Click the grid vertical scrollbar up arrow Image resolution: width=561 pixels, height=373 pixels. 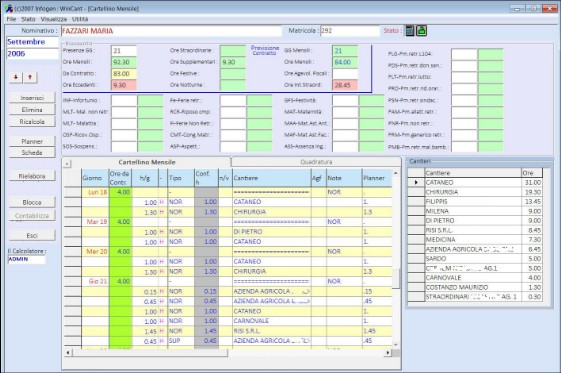[x=396, y=173]
